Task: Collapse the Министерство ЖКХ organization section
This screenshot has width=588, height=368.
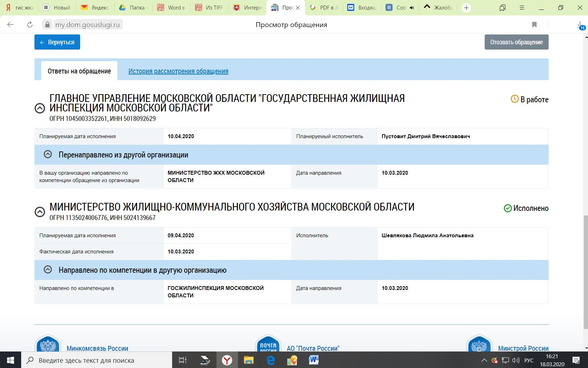Action: [40, 212]
